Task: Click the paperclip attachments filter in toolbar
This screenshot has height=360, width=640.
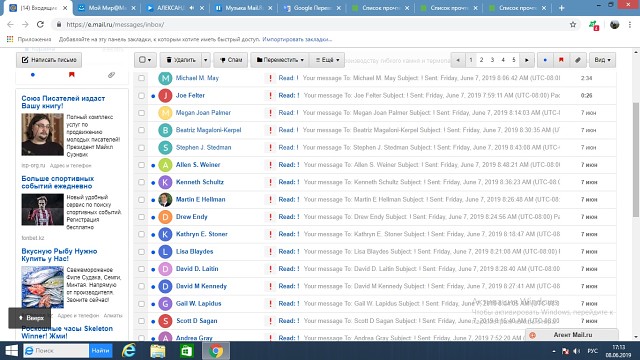Action: tap(578, 60)
